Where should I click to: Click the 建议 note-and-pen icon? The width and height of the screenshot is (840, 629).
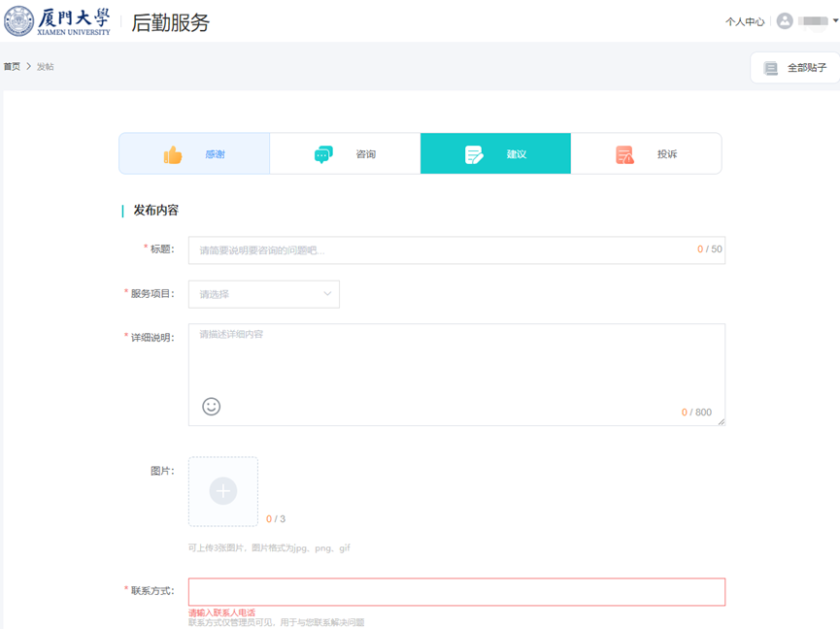474,154
